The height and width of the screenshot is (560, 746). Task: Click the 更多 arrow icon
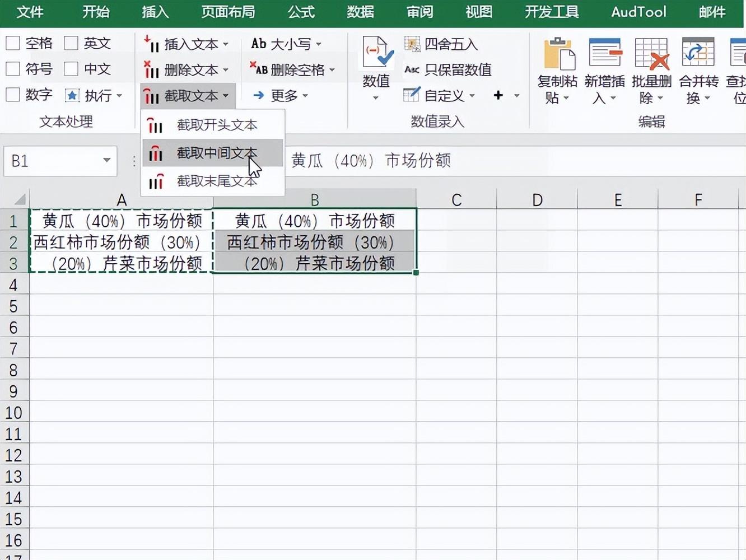click(x=258, y=95)
